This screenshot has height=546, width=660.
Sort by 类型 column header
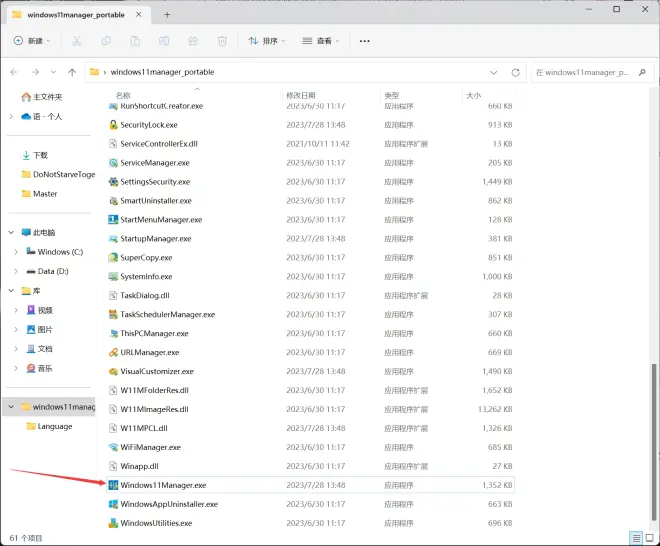pyautogui.click(x=391, y=96)
